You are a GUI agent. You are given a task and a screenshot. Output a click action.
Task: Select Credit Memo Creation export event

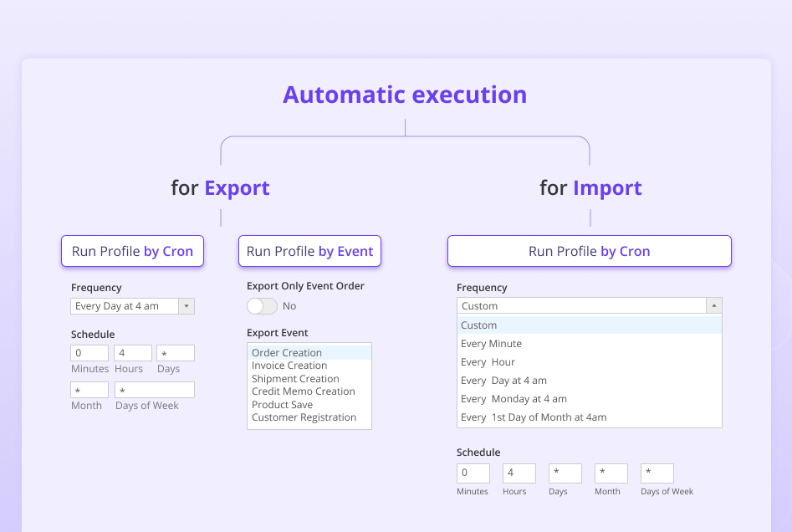pos(304,391)
